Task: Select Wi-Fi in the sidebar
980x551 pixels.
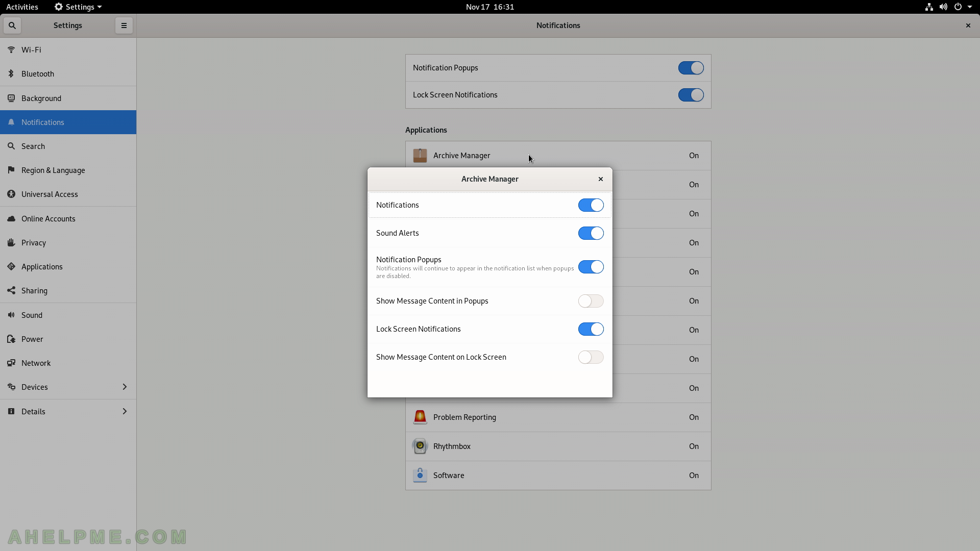Action: pos(68,49)
